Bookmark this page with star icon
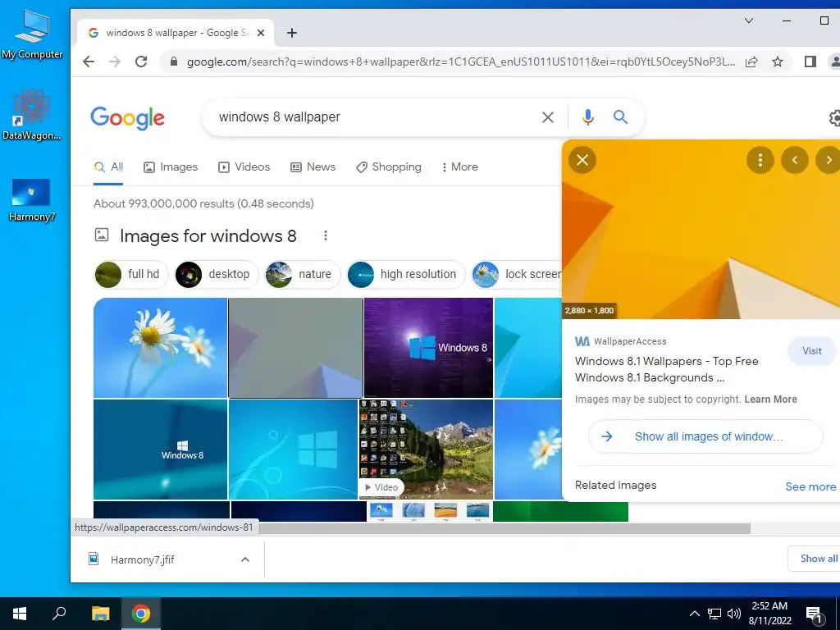The width and height of the screenshot is (840, 630). [778, 62]
